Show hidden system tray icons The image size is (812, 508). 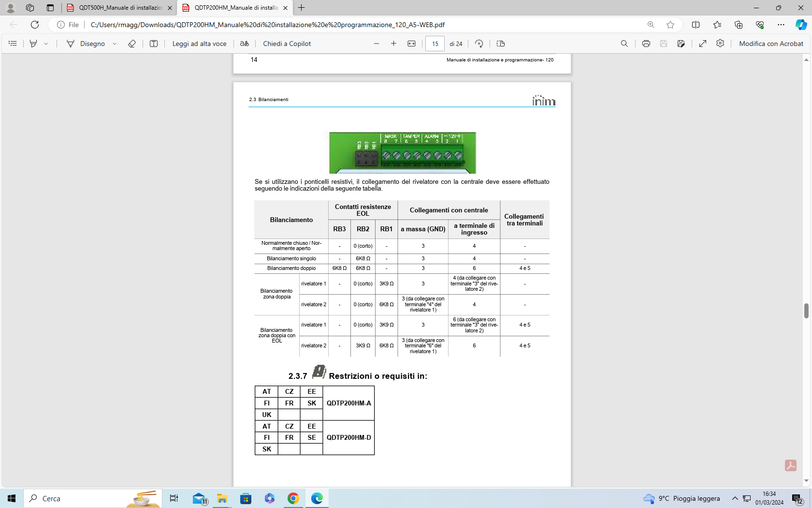735,498
